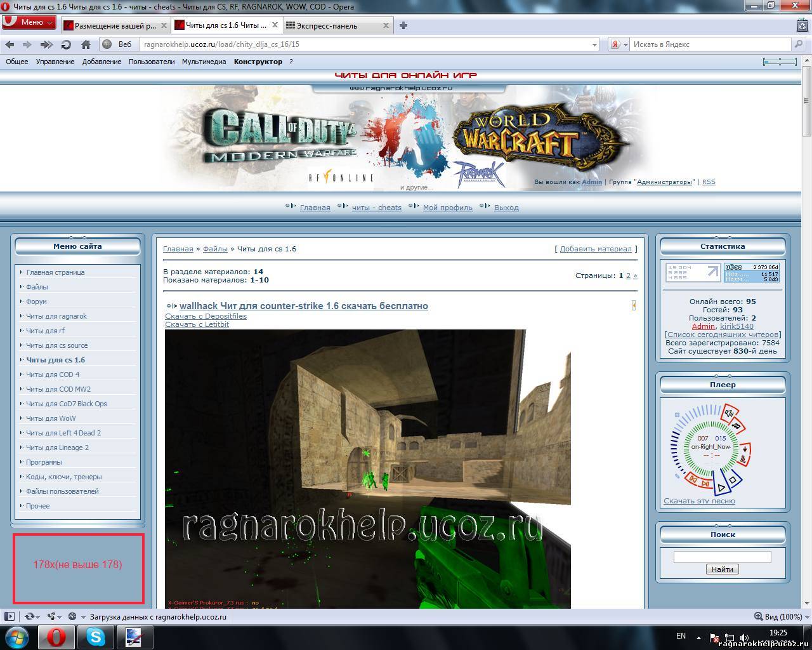Viewport: 812px width, 650px height.
Task: Switch to the Экспресс-панель tab
Action: point(328,26)
